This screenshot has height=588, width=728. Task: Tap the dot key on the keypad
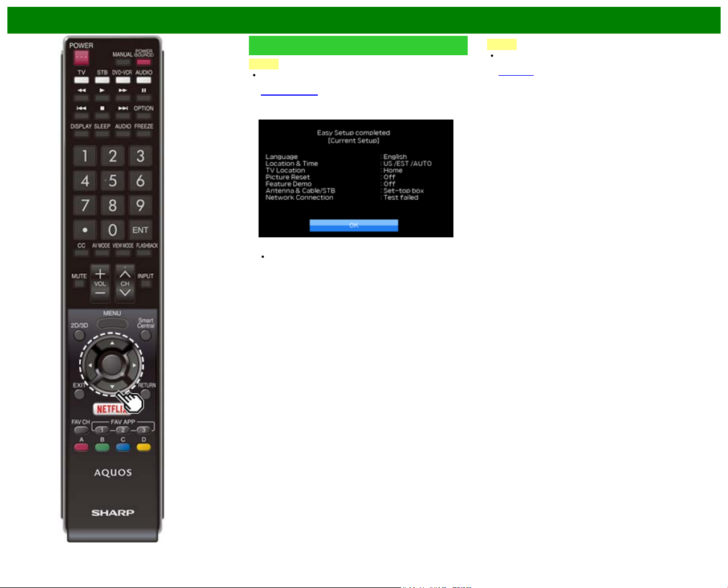[x=85, y=230]
